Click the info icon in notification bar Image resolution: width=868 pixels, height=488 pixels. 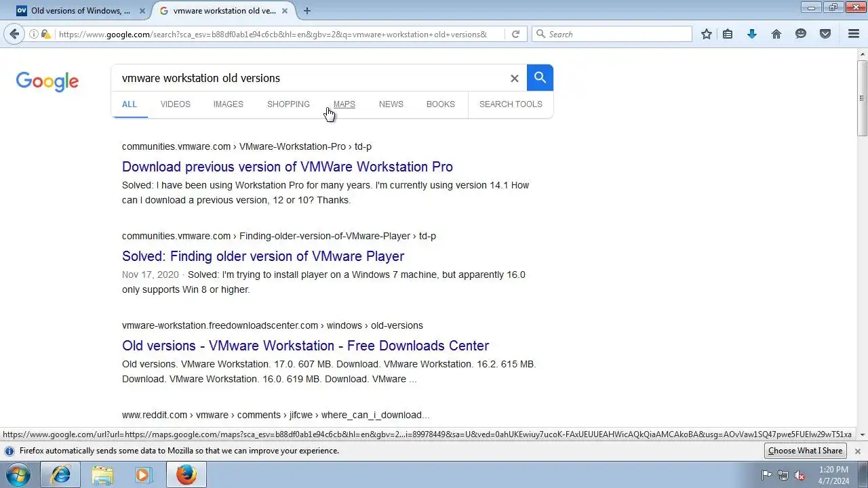9,451
